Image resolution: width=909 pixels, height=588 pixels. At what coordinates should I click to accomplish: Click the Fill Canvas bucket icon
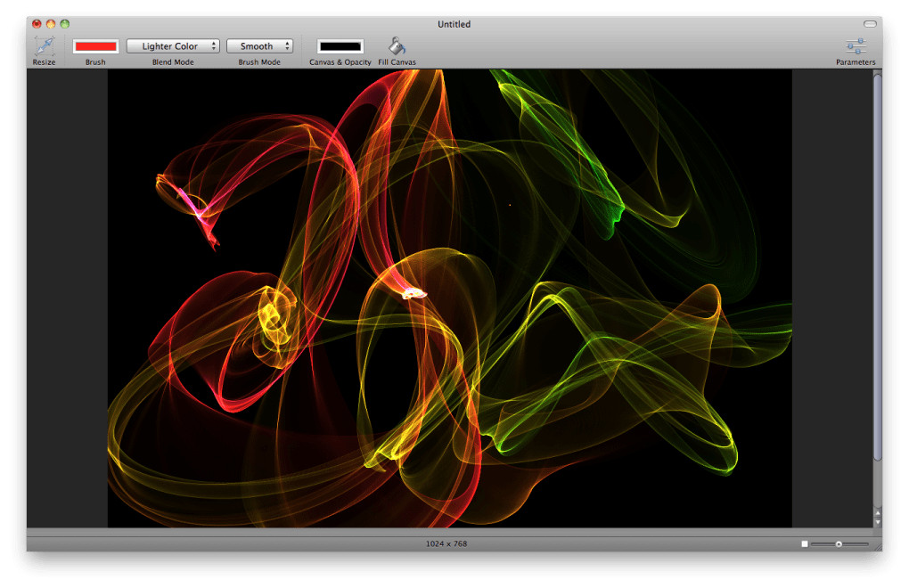pyautogui.click(x=397, y=45)
